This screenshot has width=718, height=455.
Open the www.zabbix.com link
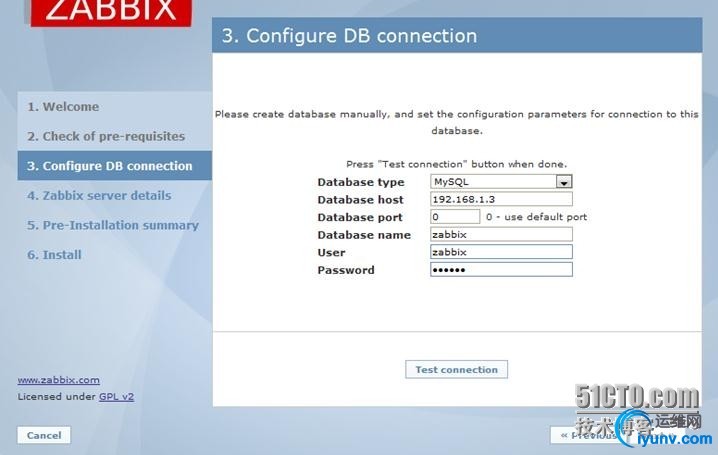[59, 380]
